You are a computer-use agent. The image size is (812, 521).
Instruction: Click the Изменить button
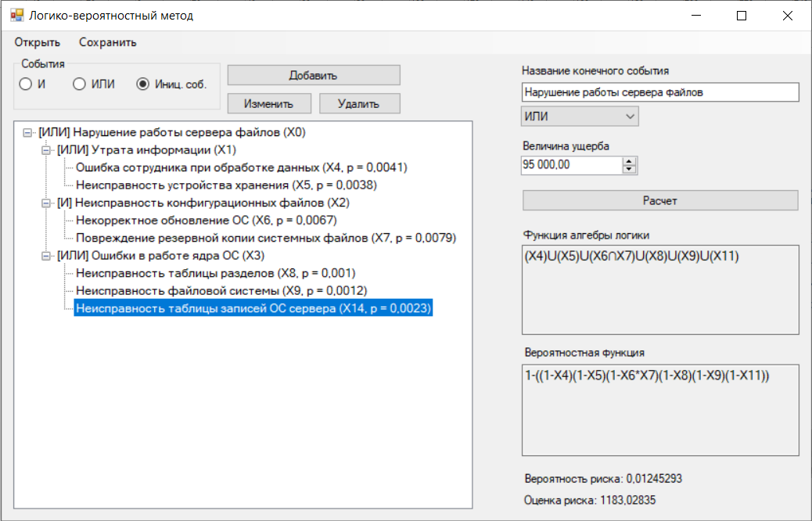269,103
